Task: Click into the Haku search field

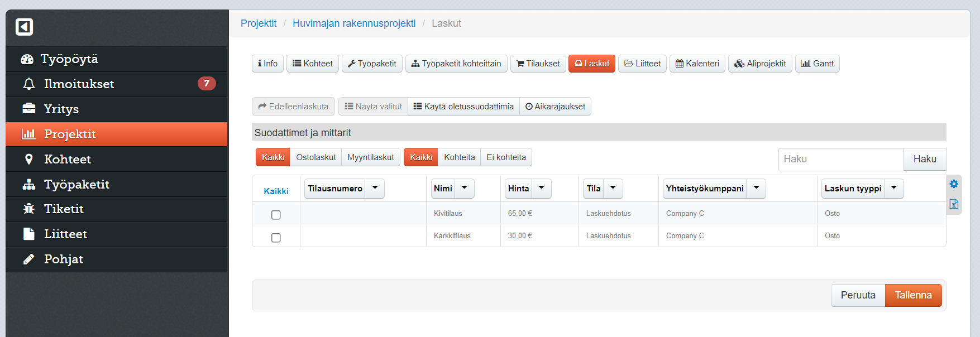Action: pos(840,160)
